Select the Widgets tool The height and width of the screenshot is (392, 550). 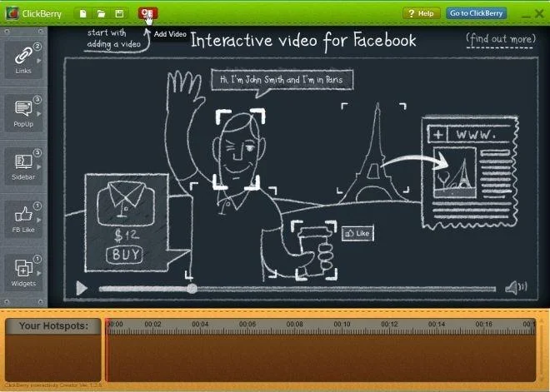coord(23,272)
